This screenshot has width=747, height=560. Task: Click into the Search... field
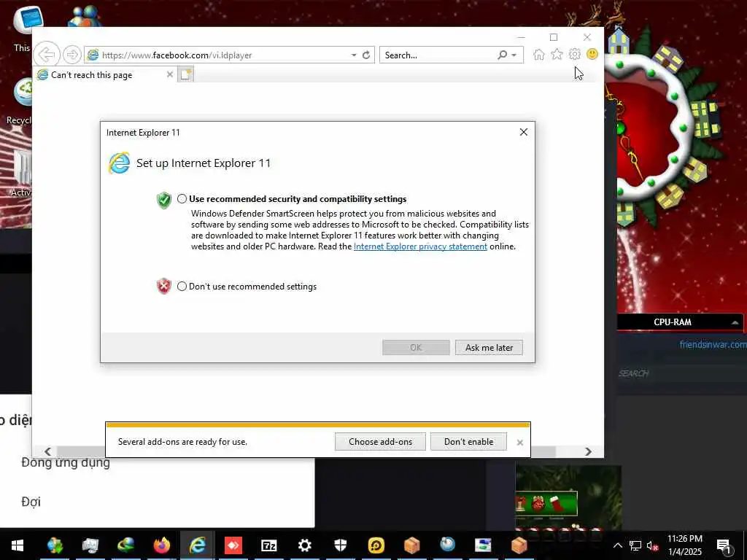click(438, 55)
